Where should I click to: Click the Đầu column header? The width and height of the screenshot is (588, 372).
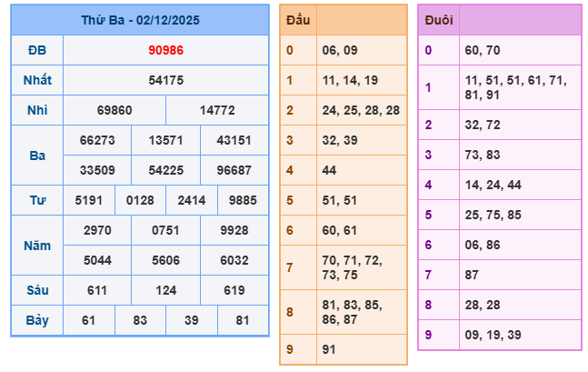click(x=297, y=19)
